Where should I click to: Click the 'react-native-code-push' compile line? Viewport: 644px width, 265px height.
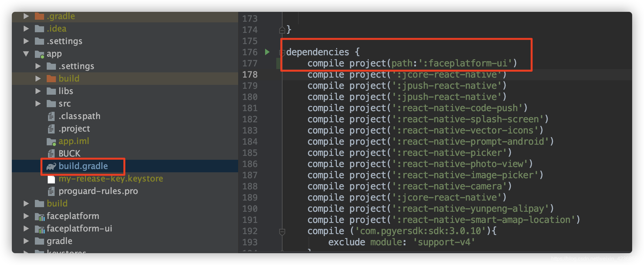[x=417, y=108]
